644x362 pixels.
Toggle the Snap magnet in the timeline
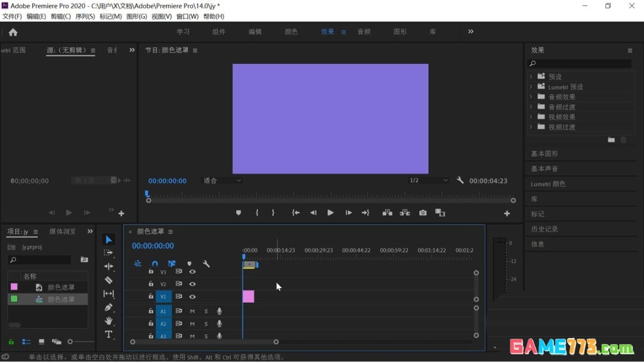(155, 263)
